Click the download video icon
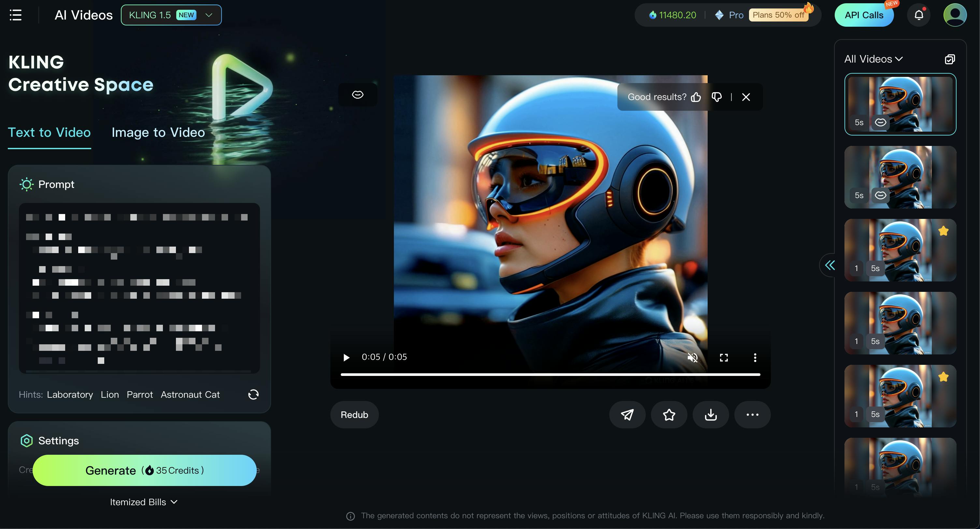The height and width of the screenshot is (529, 980). 710,415
